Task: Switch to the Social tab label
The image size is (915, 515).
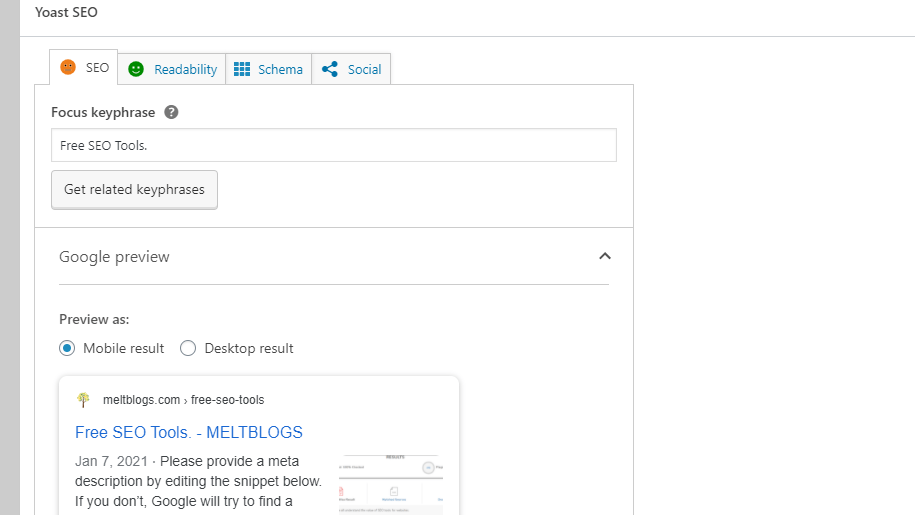Action: pos(364,69)
